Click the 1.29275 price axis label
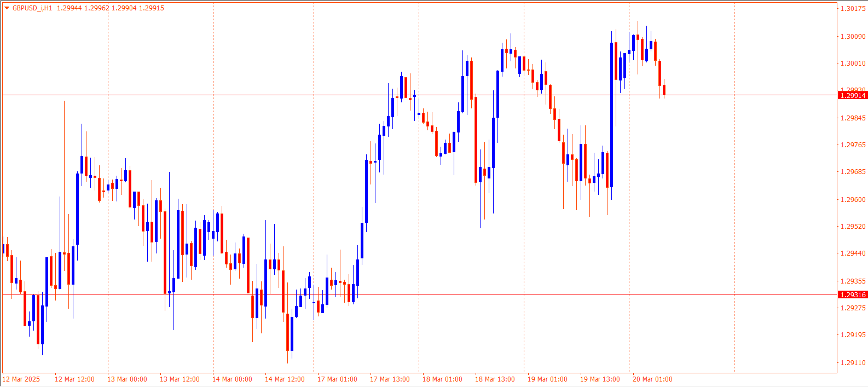Viewport: 868px width, 387px height. click(853, 308)
